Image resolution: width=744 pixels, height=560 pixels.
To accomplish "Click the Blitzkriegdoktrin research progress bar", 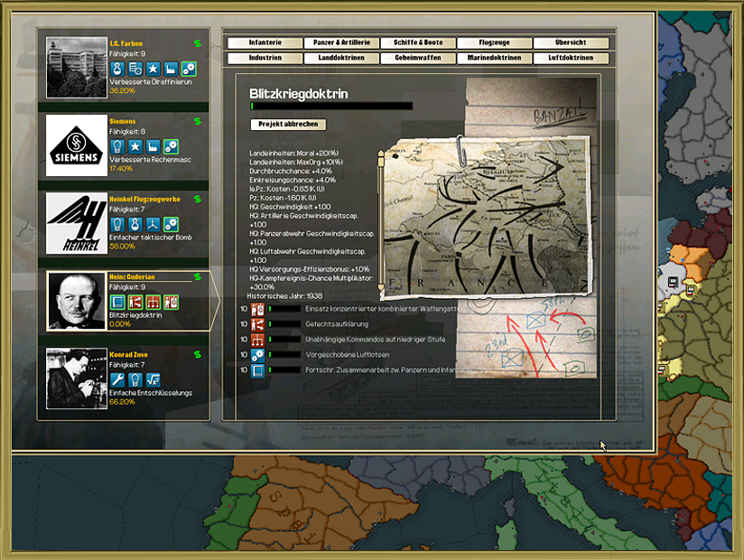I will coord(330,107).
